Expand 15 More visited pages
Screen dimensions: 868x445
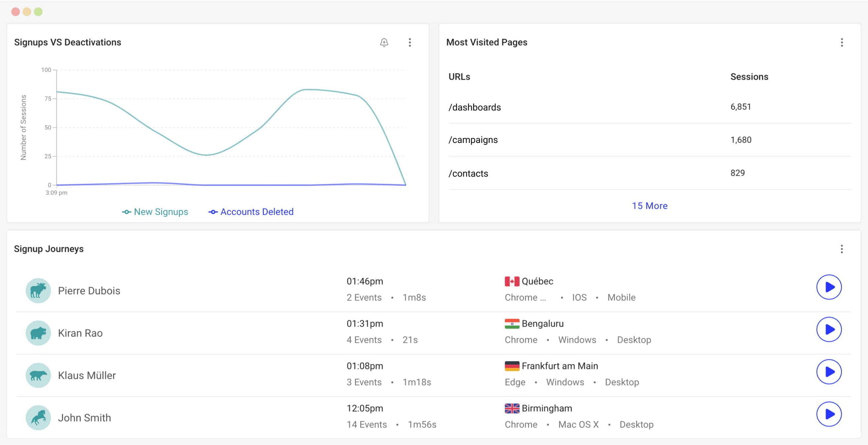pos(650,205)
